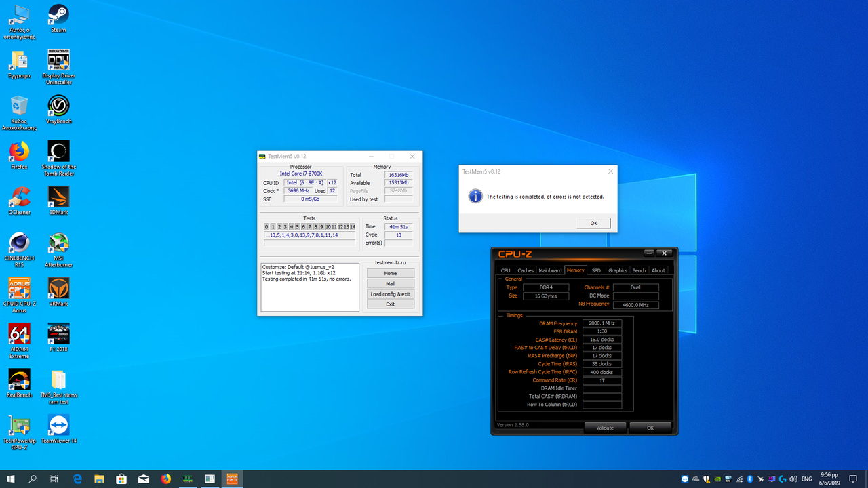Click the Time 41m 51s status field

click(399, 226)
